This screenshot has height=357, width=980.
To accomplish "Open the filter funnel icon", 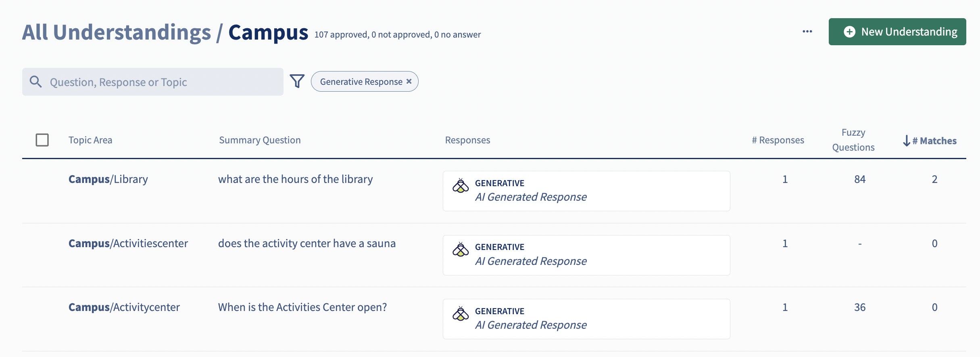I will (297, 81).
